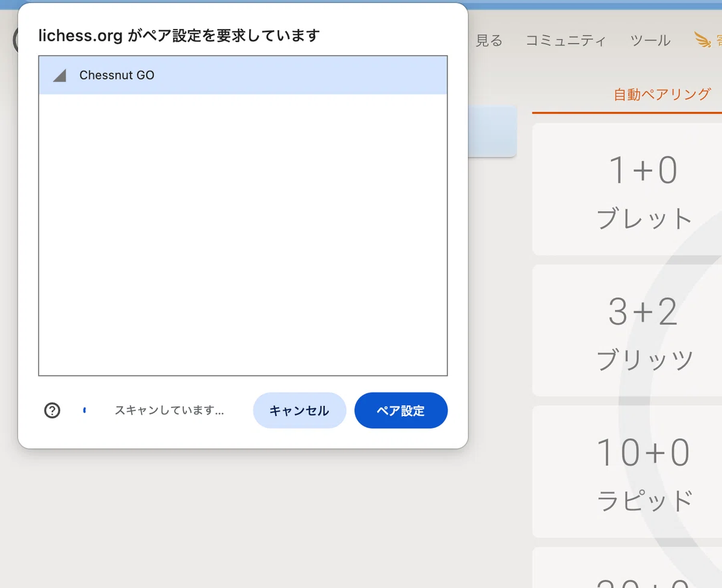This screenshot has height=588, width=722.
Task: Select Chessnut GO device in pairing list
Action: 242,75
